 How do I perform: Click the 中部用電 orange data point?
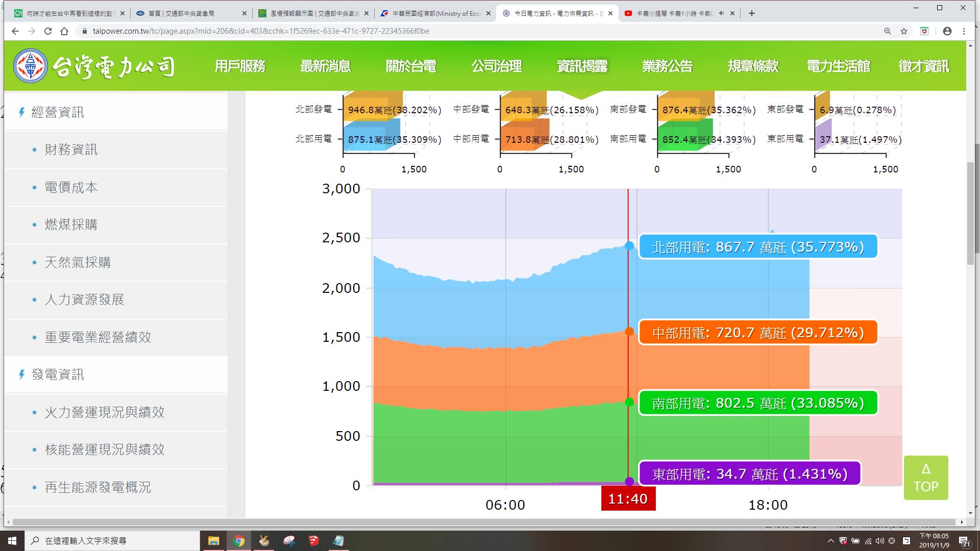[629, 332]
